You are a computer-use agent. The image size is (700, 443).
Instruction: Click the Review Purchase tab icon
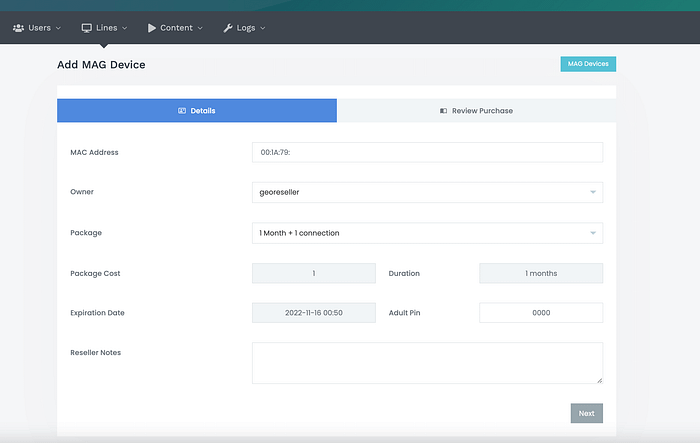pyautogui.click(x=443, y=111)
